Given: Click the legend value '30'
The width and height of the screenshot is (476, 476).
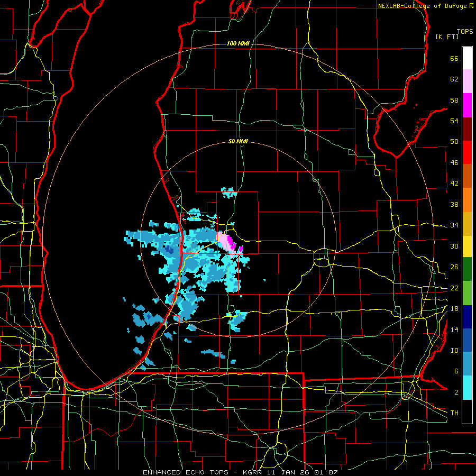Looking at the screenshot, I should 454,246.
